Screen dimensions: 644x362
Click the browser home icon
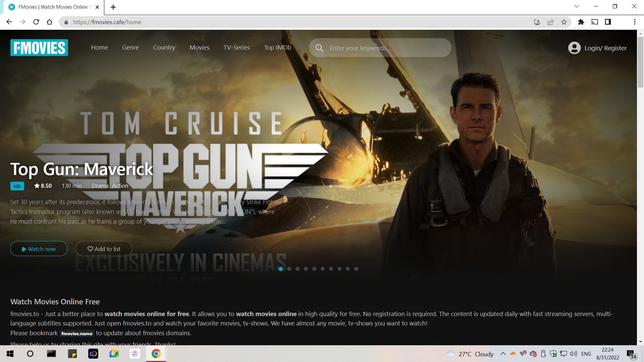click(50, 22)
